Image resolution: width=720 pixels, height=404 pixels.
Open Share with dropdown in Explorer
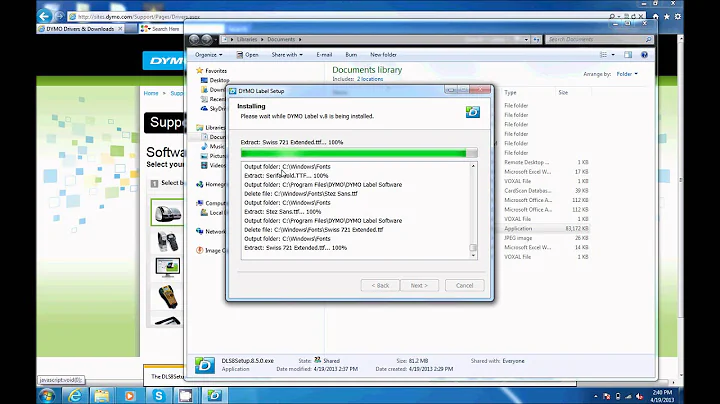click(287, 55)
